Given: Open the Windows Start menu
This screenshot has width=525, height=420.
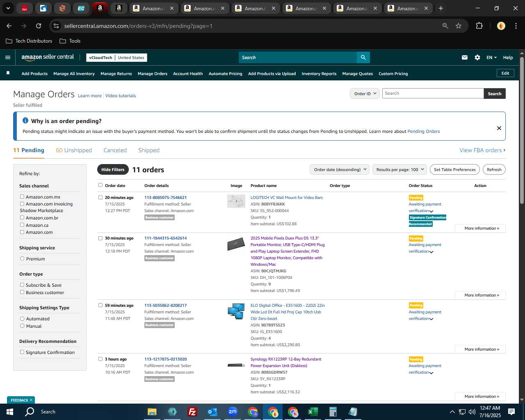Looking at the screenshot, I should tap(10, 412).
